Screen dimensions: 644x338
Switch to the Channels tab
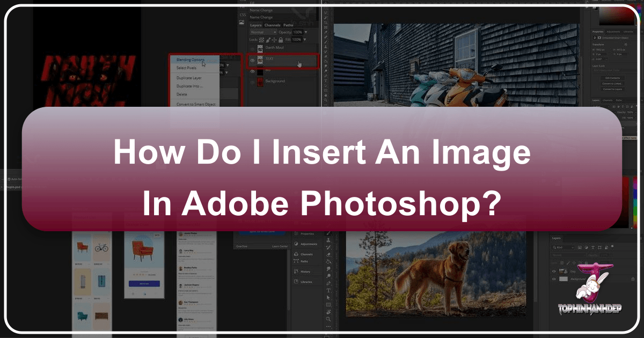coord(273,25)
